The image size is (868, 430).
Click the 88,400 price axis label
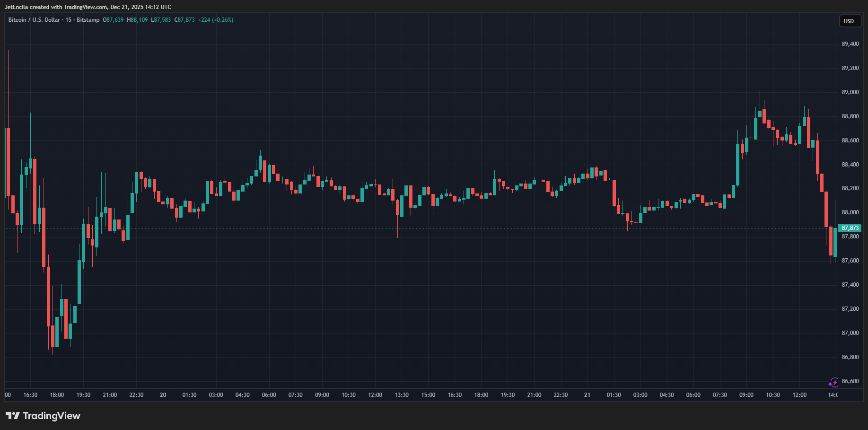850,165
